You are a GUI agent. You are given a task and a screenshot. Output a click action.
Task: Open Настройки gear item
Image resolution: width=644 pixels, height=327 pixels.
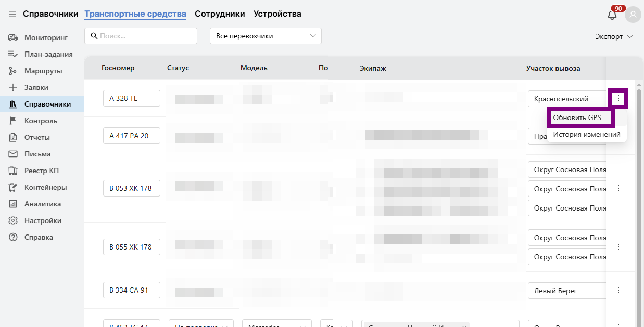[x=43, y=220]
